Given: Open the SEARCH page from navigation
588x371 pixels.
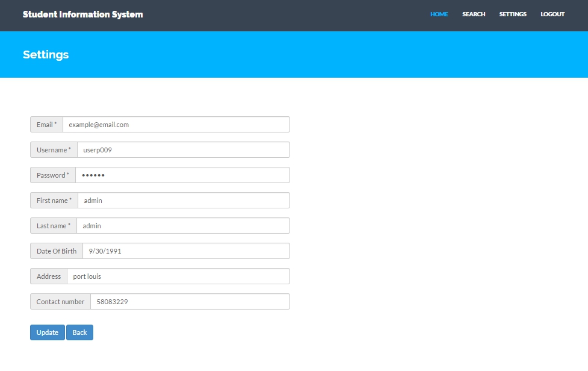Looking at the screenshot, I should pos(474,14).
